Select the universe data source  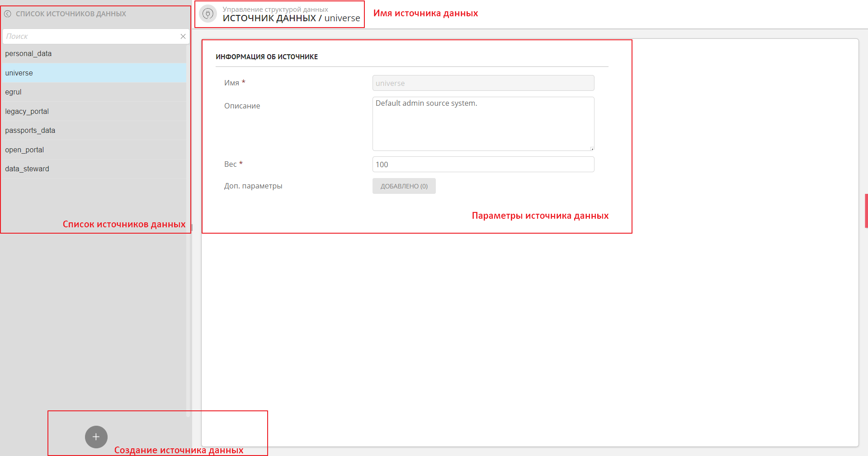[19, 73]
